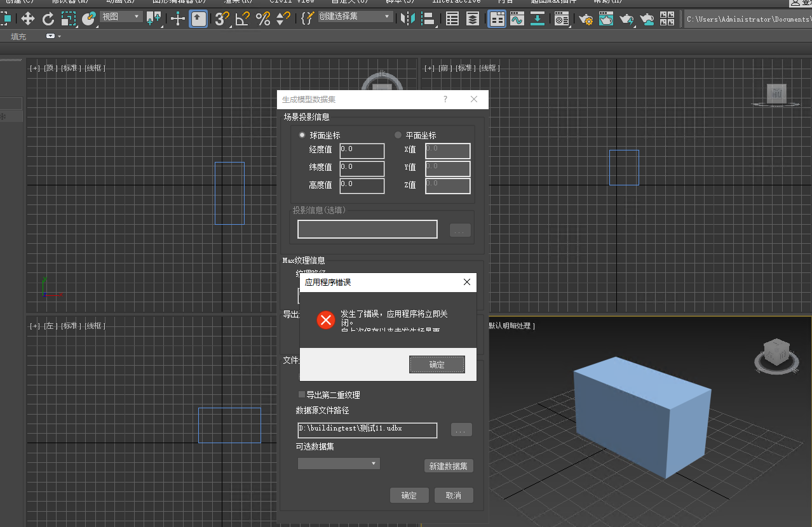The image size is (812, 527).
Task: Open [左] viewport view menu
Action: [50, 326]
